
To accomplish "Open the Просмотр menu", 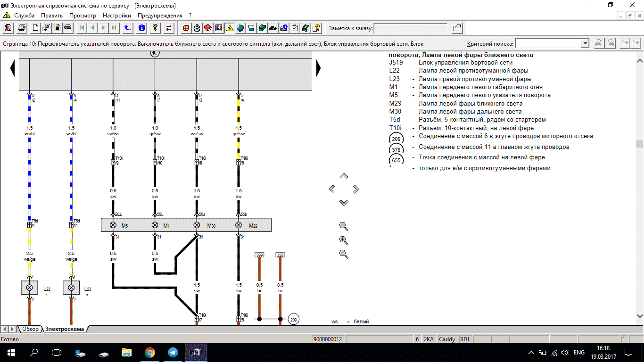I will point(83,15).
